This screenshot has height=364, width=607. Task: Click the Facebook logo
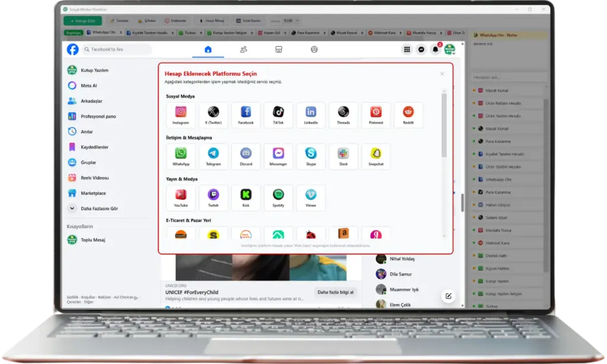click(x=72, y=49)
